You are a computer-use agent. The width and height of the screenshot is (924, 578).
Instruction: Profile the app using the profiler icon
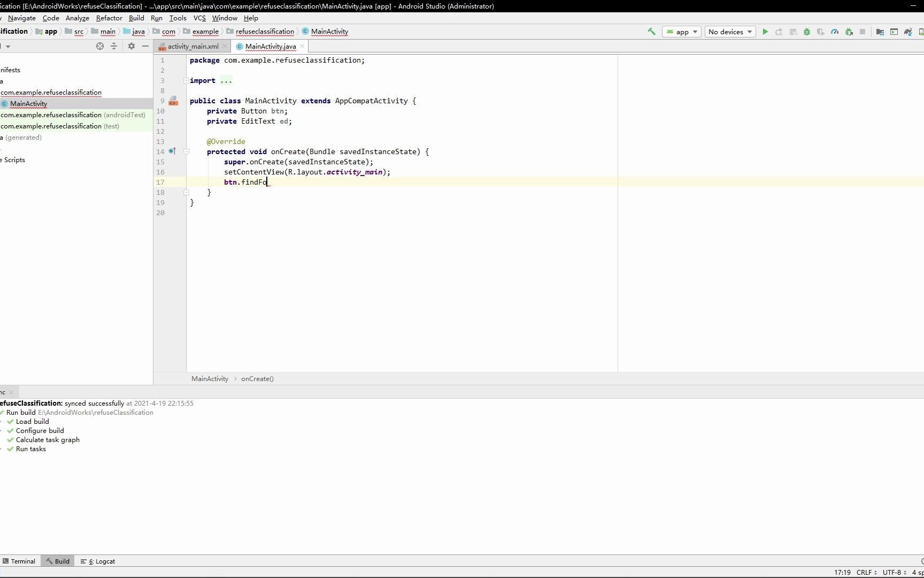834,32
